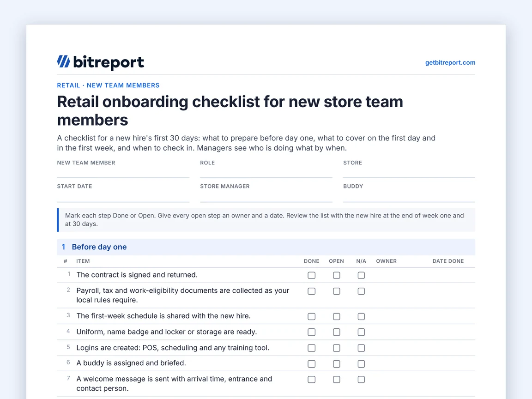The image size is (532, 399).
Task: Mark logins created item as Done
Action: click(x=311, y=348)
